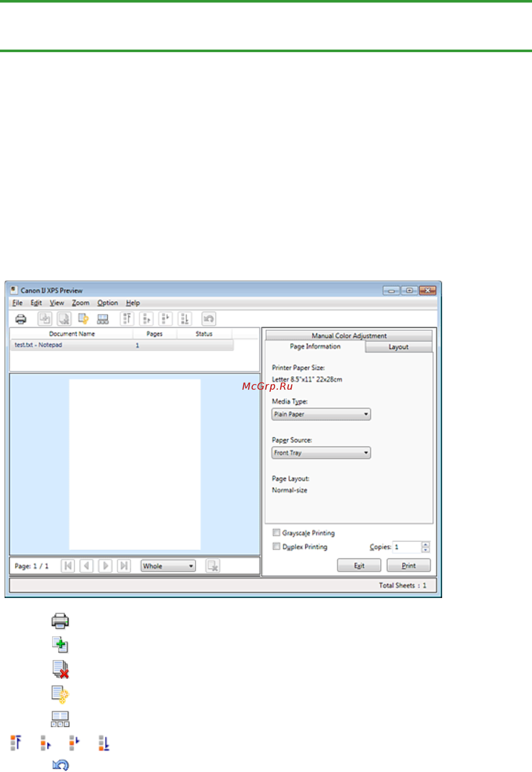Click the orange move-to-bottom legend icon

(104, 743)
